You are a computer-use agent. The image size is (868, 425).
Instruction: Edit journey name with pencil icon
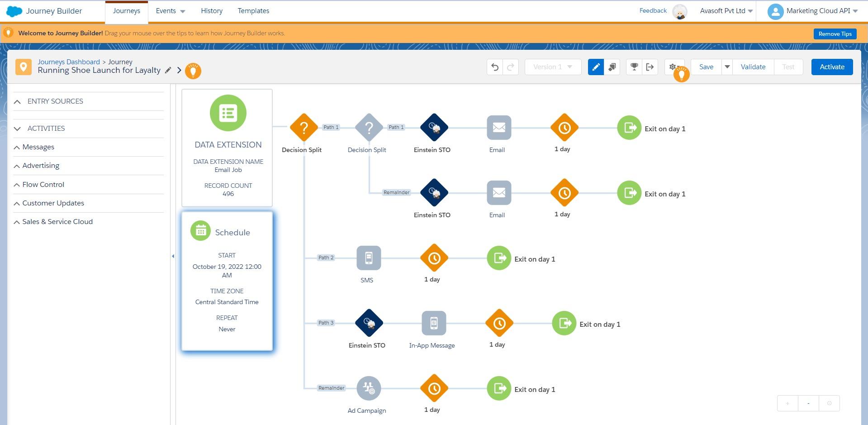168,70
